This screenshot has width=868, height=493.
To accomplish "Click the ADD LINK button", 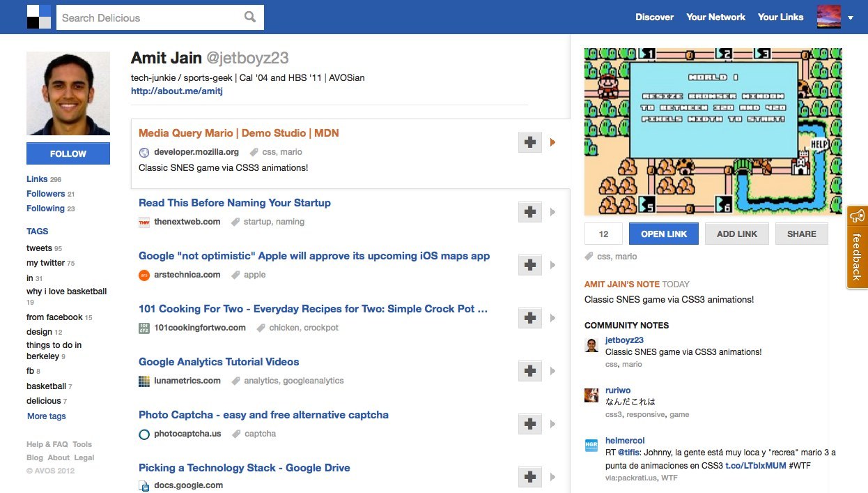I will 737,234.
